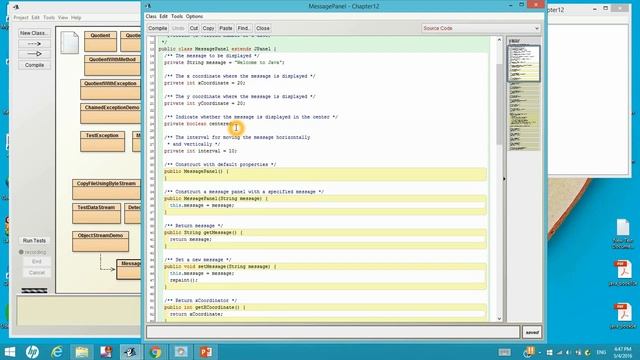
Task: Open the HP app on taskbar
Action: click(x=32, y=352)
